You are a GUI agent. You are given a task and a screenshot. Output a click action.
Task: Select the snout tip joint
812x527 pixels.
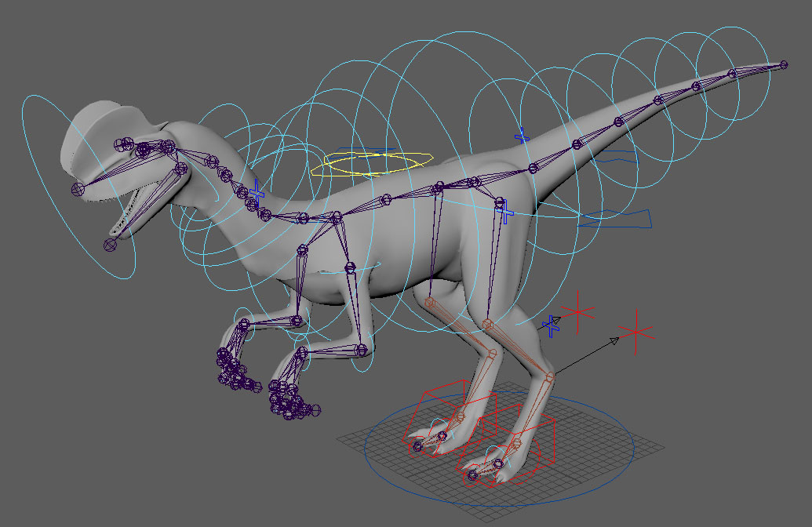click(x=78, y=189)
